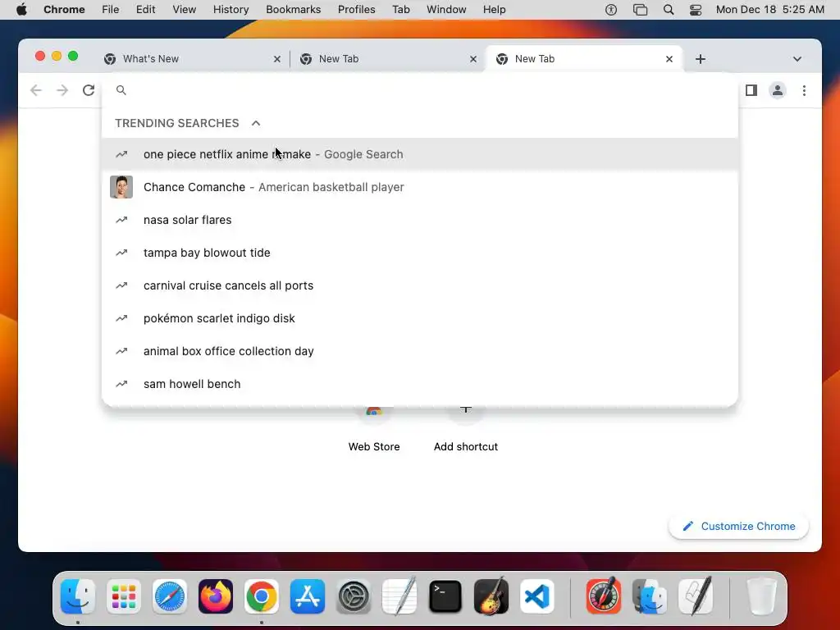Open System Settings from the Dock
The height and width of the screenshot is (630, 840).
pyautogui.click(x=354, y=596)
